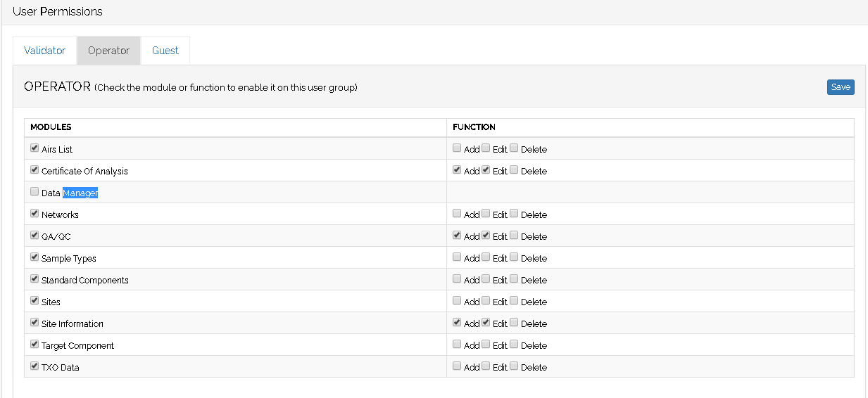Enable Delete for Target Component
Viewport: 868px width, 398px height.
click(514, 345)
